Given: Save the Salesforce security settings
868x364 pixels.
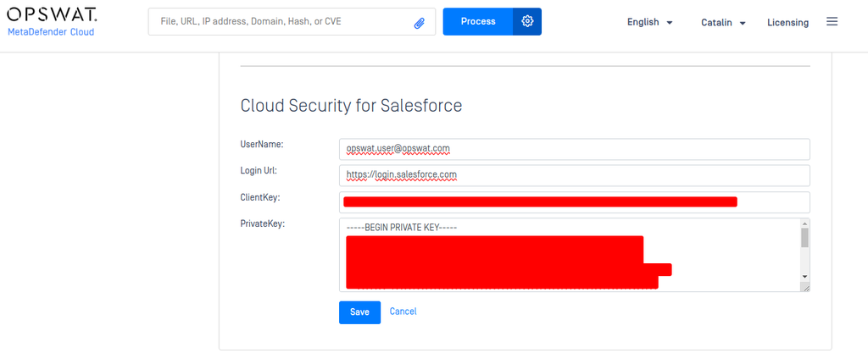Looking at the screenshot, I should click(359, 312).
